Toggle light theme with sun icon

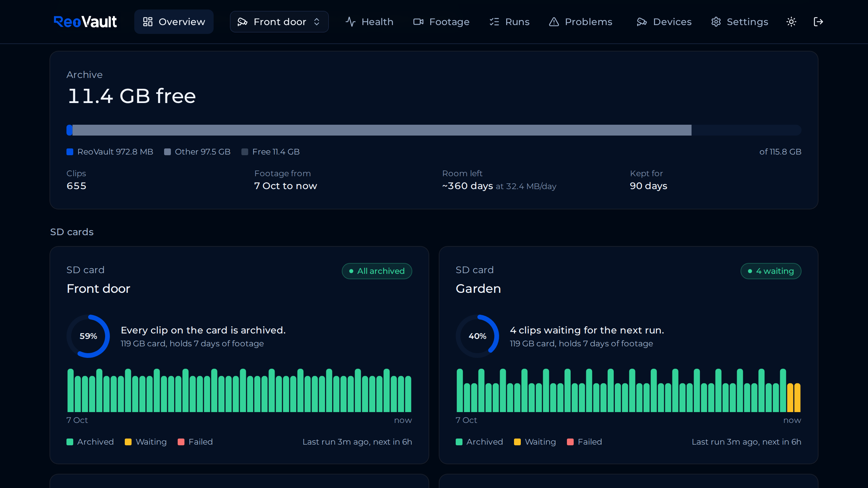click(791, 22)
